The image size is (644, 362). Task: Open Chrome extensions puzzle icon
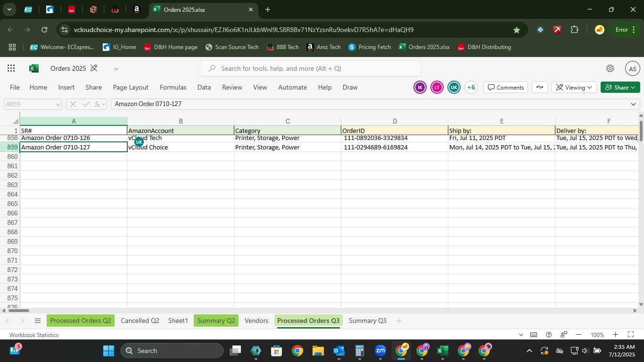click(574, 30)
